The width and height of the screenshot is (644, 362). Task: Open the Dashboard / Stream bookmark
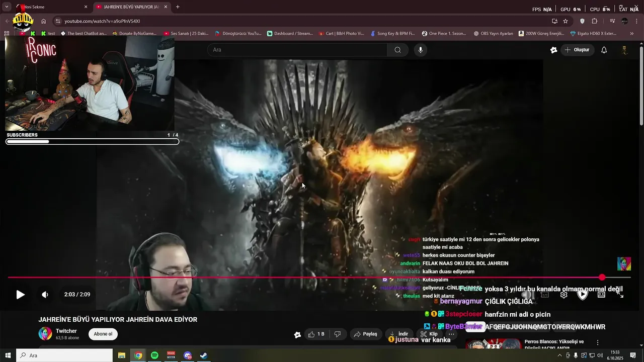290,34
